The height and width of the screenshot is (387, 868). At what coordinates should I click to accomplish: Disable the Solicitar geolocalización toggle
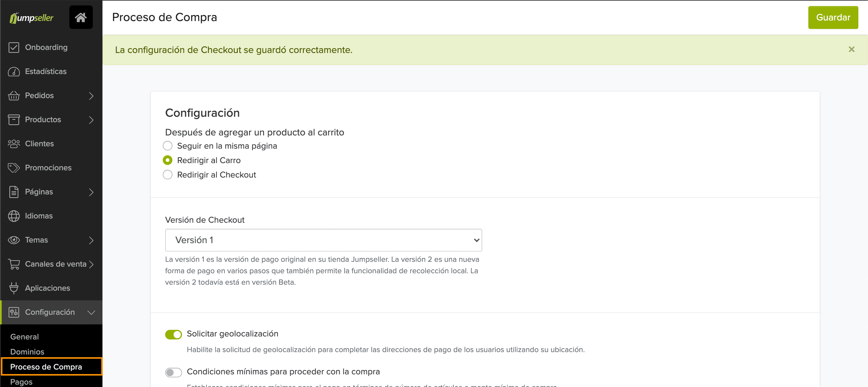coord(173,334)
